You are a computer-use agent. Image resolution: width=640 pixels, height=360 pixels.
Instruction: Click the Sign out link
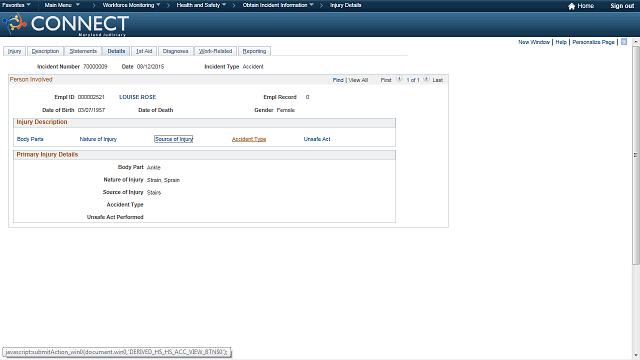click(622, 6)
